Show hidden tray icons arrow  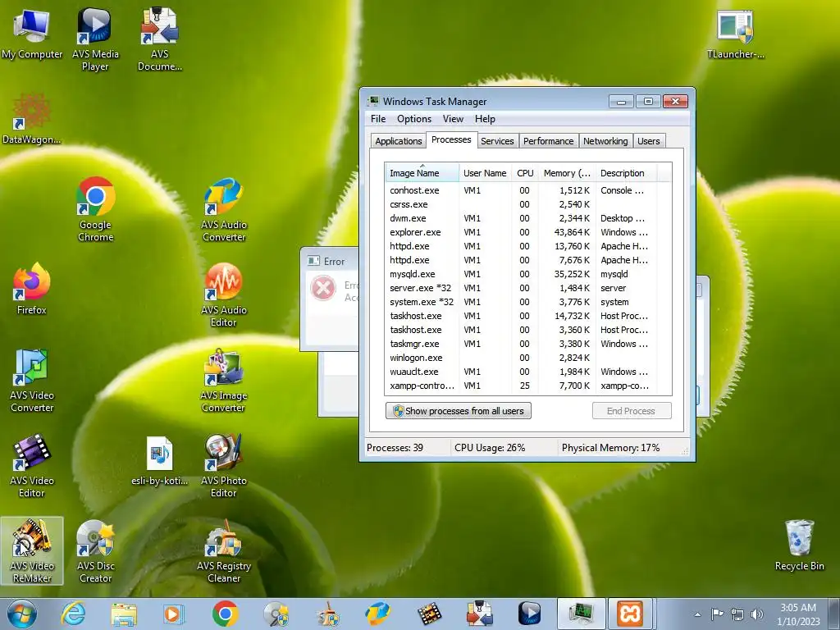click(697, 614)
